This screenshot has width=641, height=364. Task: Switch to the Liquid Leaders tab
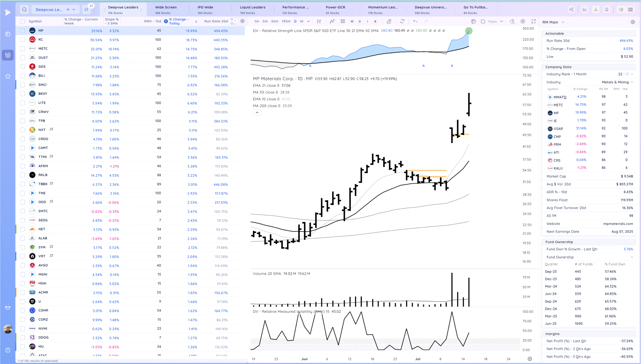click(x=252, y=10)
